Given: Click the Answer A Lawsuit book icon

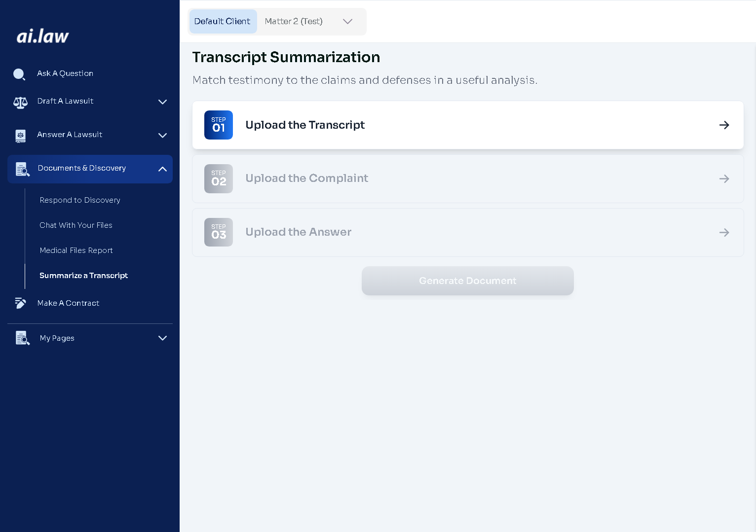Looking at the screenshot, I should tap(20, 136).
